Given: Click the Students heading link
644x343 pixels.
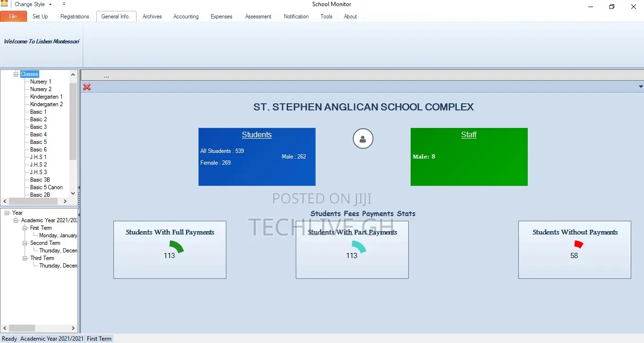Looking at the screenshot, I should coord(257,134).
